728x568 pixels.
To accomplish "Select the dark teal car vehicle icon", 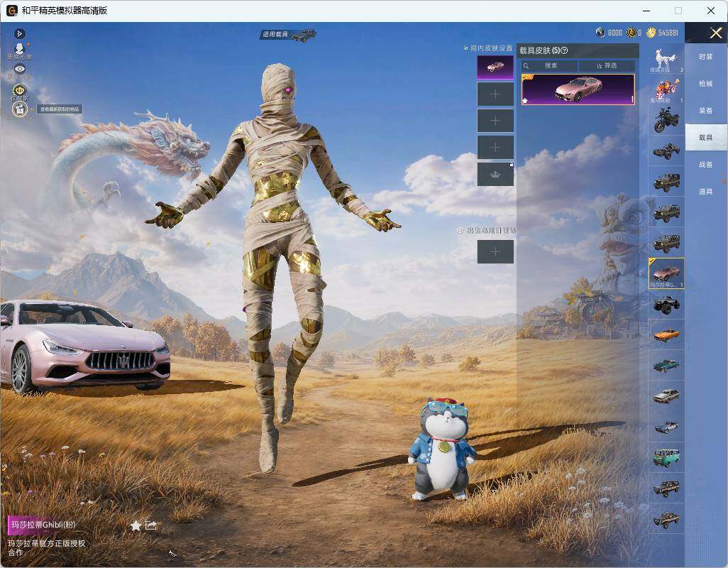I will coord(666,366).
